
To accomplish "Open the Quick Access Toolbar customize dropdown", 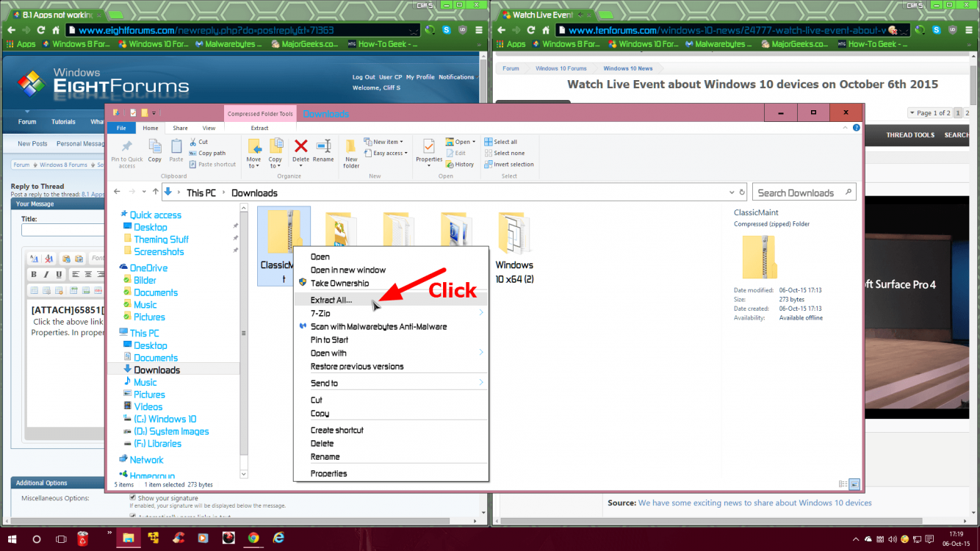I will [x=154, y=113].
